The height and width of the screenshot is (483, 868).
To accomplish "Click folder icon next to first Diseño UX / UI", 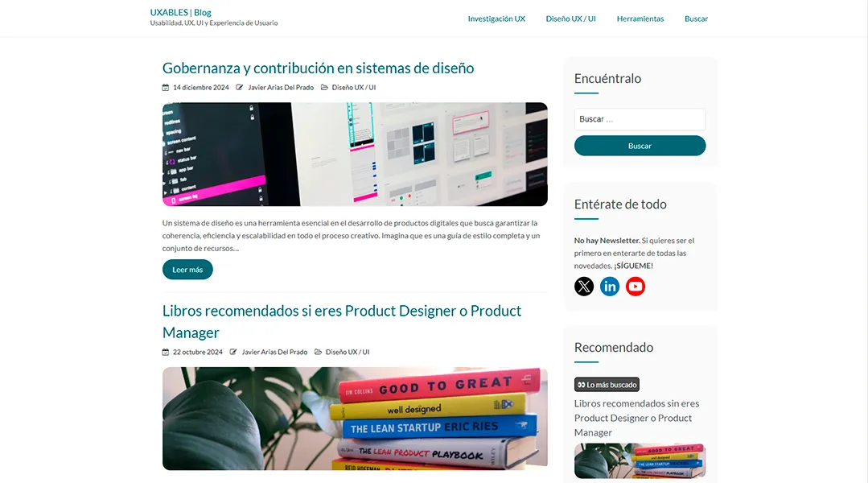I will coord(324,88).
